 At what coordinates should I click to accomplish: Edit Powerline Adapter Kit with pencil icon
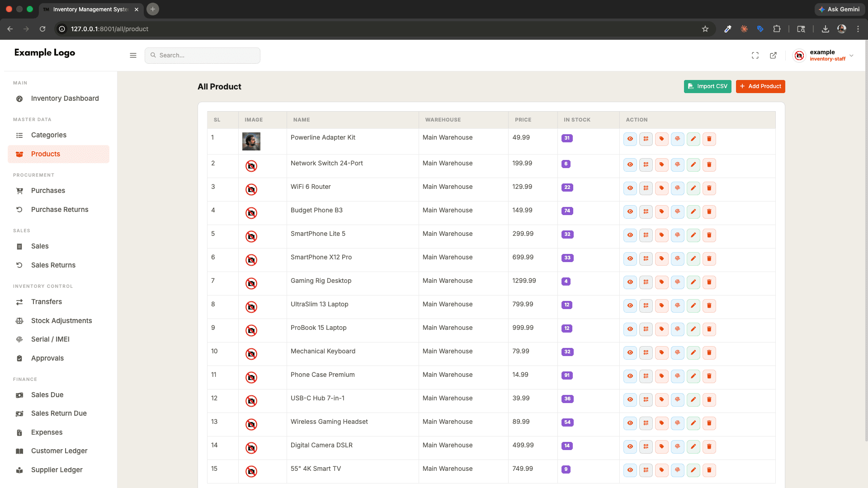tap(693, 139)
